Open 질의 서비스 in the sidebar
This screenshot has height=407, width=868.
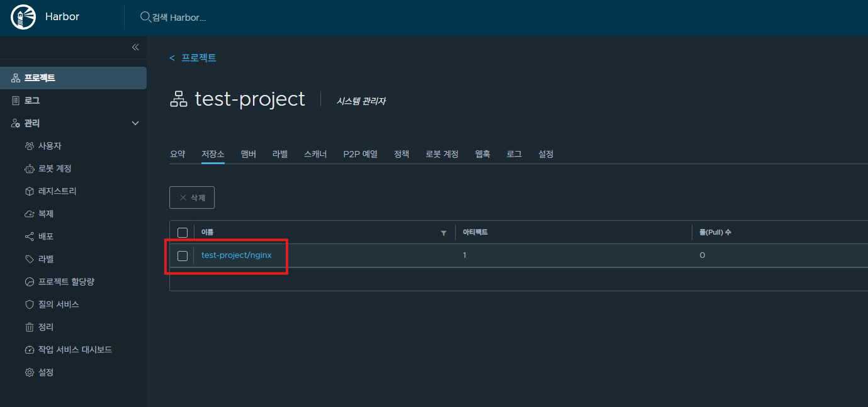pos(59,304)
